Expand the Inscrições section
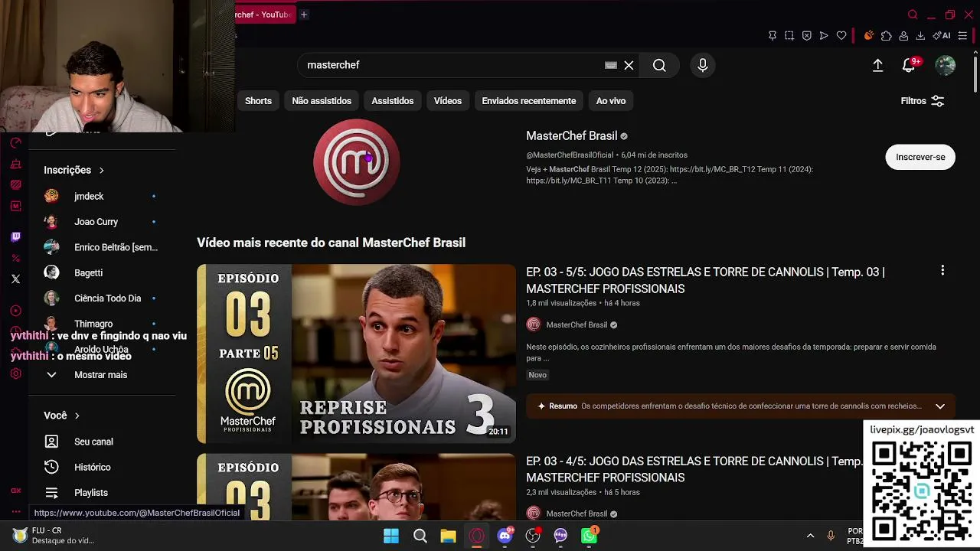Image resolution: width=980 pixels, height=551 pixels. coord(73,170)
